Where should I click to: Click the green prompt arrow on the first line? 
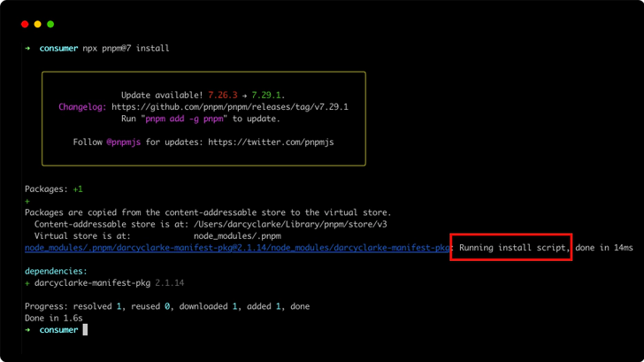(x=27, y=49)
